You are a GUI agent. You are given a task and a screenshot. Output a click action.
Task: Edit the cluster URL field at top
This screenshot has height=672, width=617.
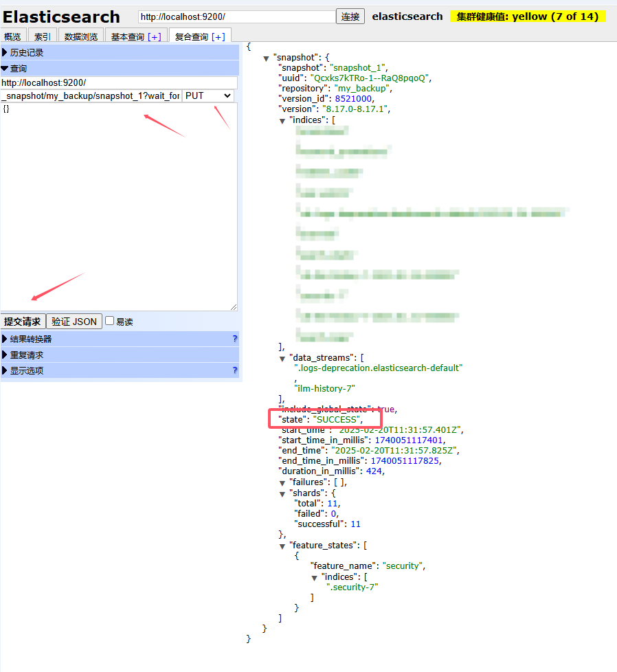pyautogui.click(x=237, y=16)
